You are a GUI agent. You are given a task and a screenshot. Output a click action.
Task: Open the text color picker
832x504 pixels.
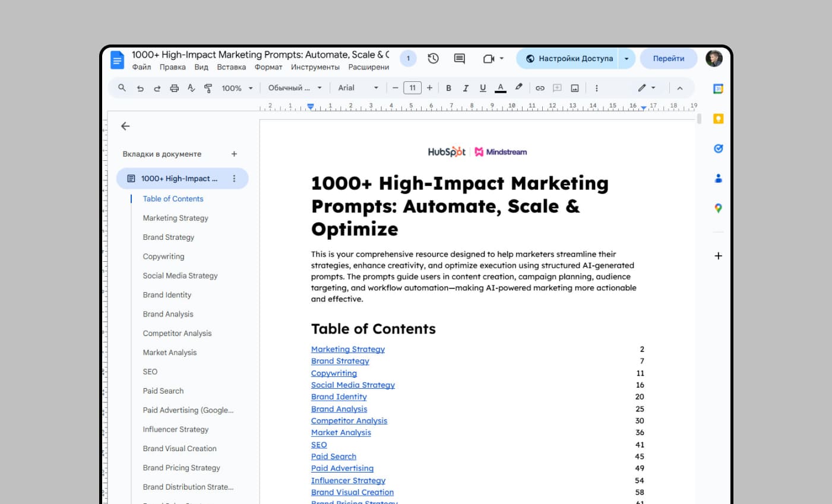[501, 87]
